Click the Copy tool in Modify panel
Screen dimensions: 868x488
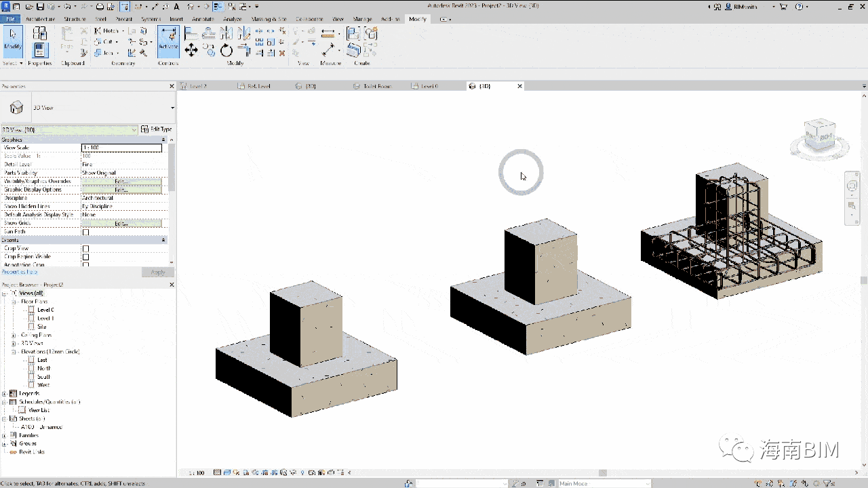pos(209,50)
